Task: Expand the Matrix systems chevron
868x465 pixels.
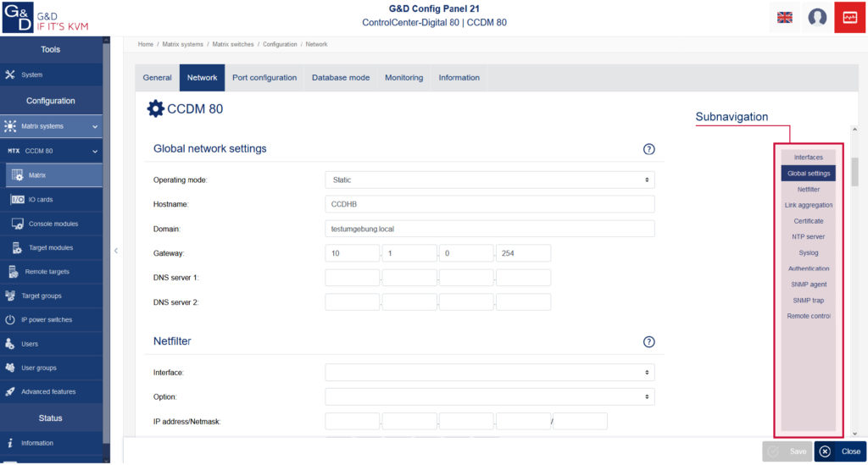Action: pos(95,126)
